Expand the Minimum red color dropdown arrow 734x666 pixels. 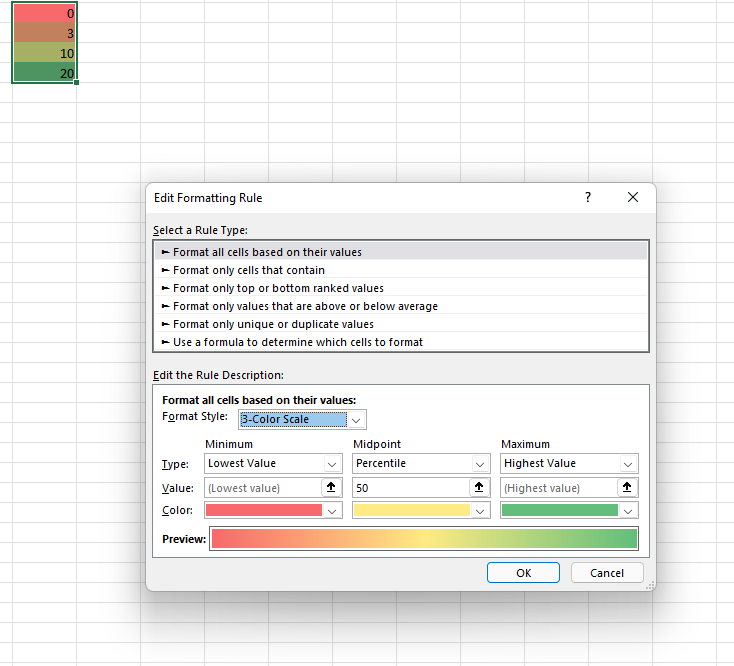pyautogui.click(x=332, y=511)
